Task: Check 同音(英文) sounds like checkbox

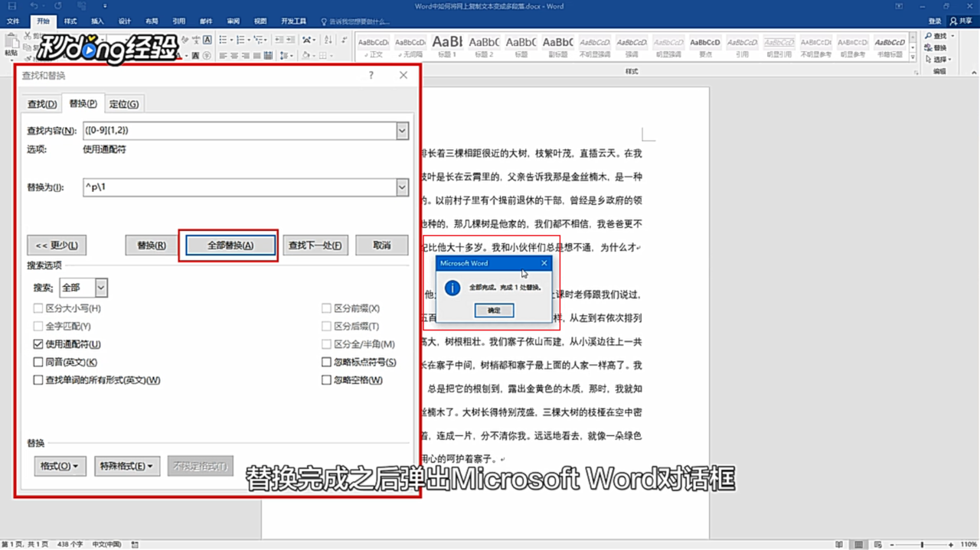Action: [x=38, y=362]
